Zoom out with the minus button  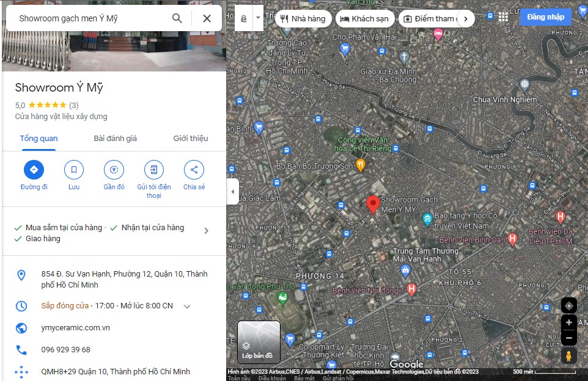click(x=568, y=338)
